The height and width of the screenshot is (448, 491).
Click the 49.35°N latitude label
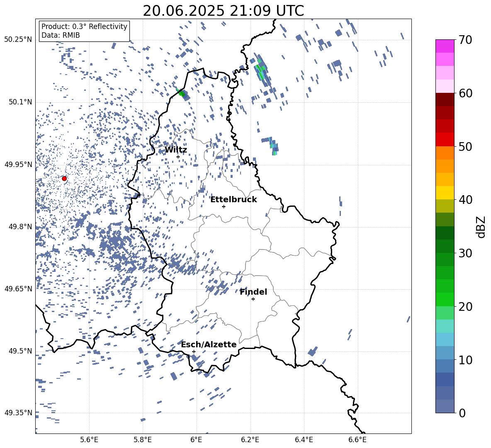[x=18, y=413]
